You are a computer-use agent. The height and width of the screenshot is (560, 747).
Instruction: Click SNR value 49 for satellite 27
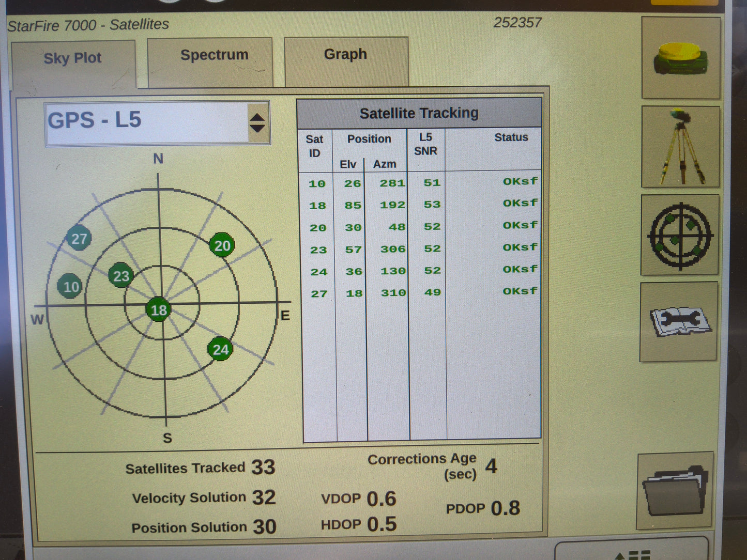click(433, 292)
